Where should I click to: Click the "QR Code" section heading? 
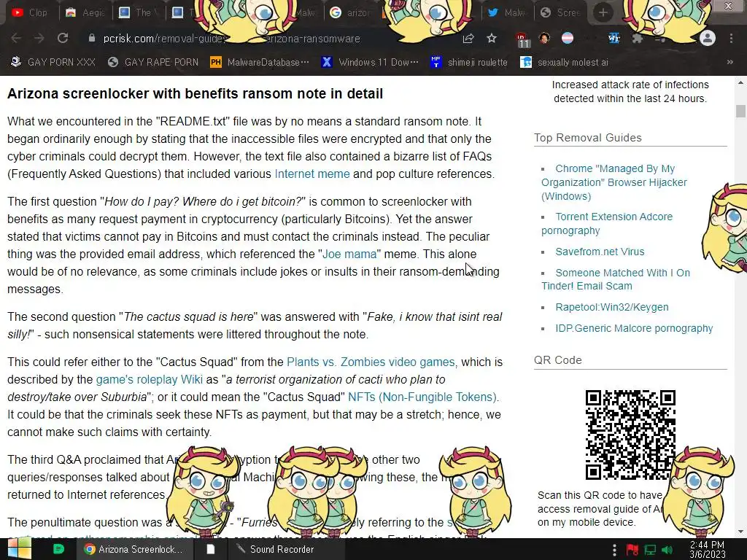tap(558, 360)
